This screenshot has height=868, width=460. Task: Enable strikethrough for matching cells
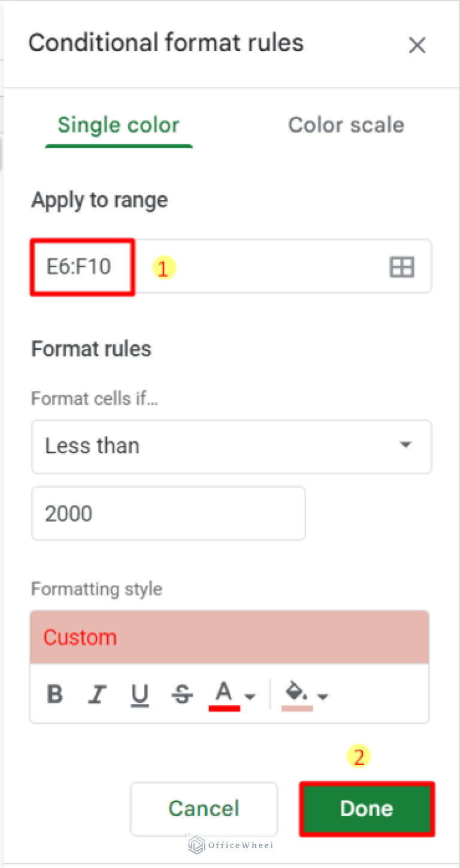pos(181,694)
